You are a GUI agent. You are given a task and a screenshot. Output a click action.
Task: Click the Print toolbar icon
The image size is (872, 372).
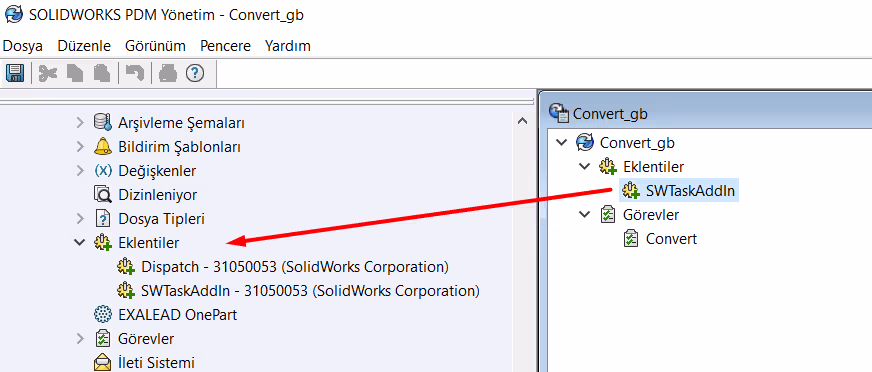[168, 73]
